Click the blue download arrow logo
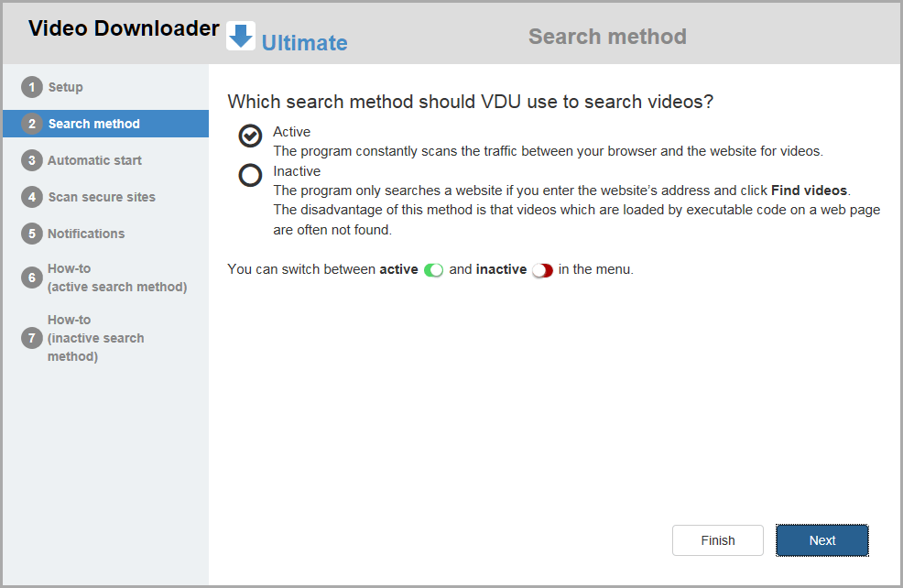Image resolution: width=903 pixels, height=588 pixels. (x=239, y=35)
